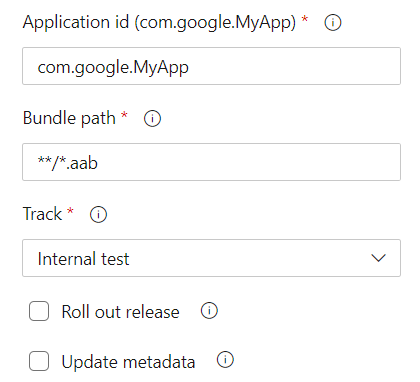Screen dimensions: 420x382
Task: Click the Roll out release label text
Action: click(x=121, y=312)
